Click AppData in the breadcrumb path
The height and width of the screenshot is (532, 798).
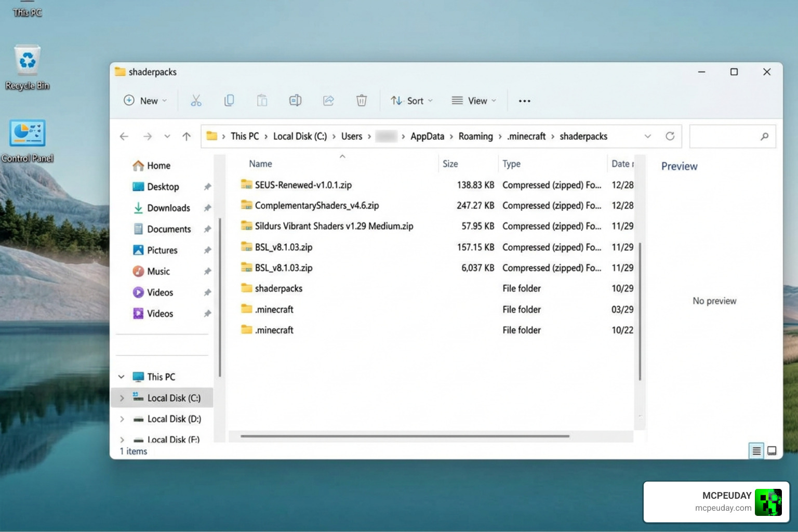427,136
